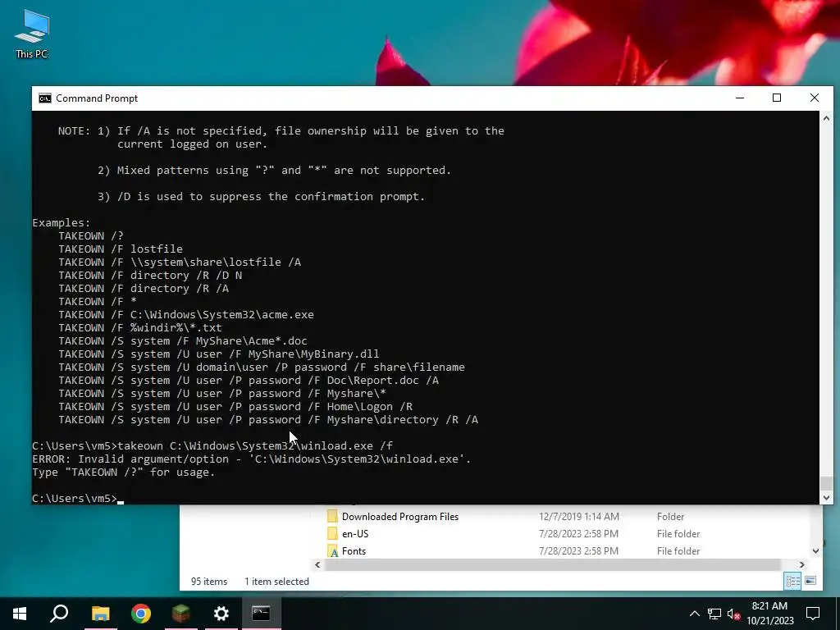Screen dimensions: 840x630
Task: Click date 12/7/2019 1:14 AM cell
Action: pos(578,517)
